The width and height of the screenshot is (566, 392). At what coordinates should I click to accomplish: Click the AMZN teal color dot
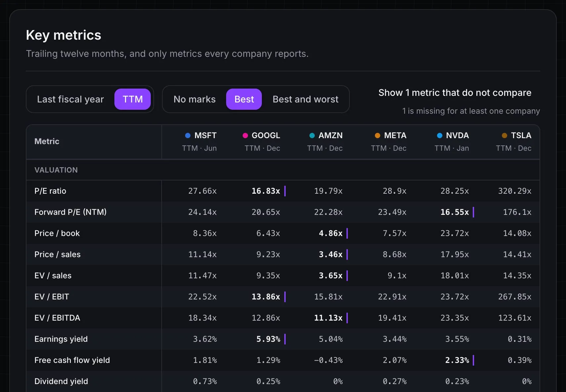tap(312, 136)
